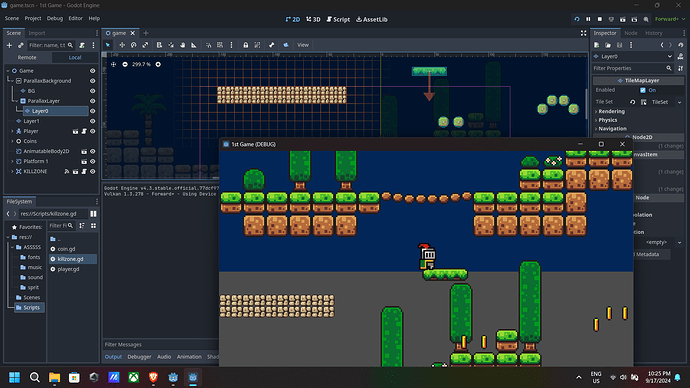Switch scene tree to Local
Screen dimensions: 690x388
(x=75, y=58)
